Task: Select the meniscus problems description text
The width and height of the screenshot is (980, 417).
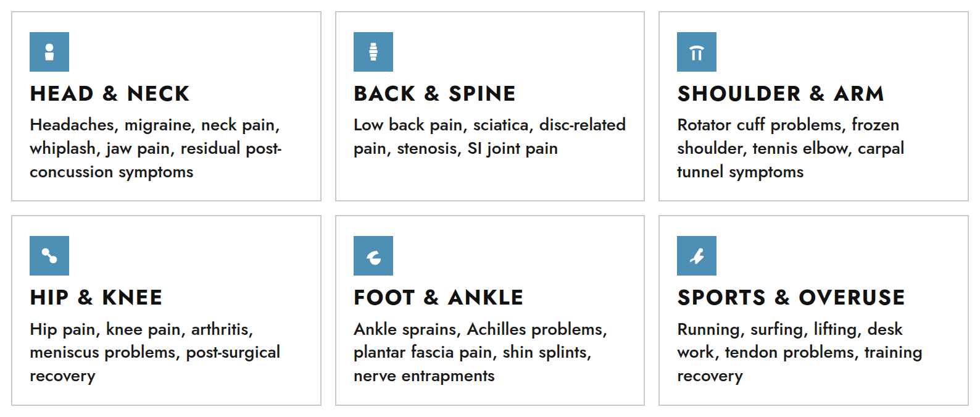Action: (155, 352)
